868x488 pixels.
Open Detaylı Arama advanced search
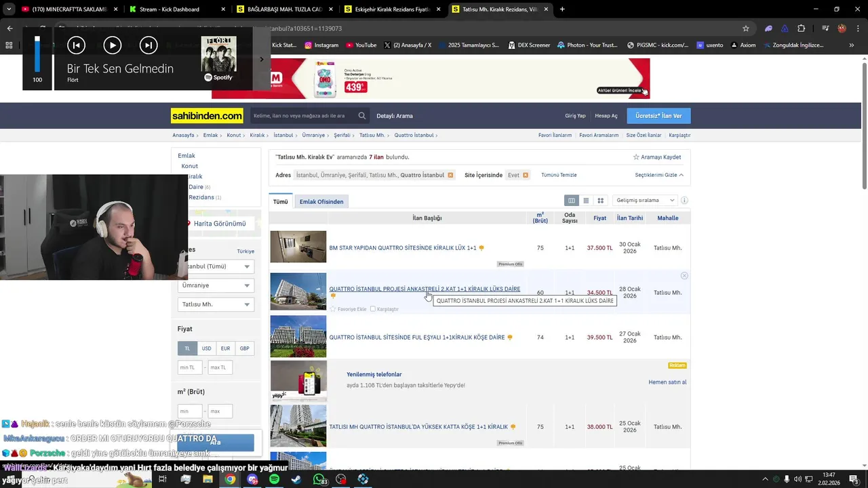click(395, 116)
